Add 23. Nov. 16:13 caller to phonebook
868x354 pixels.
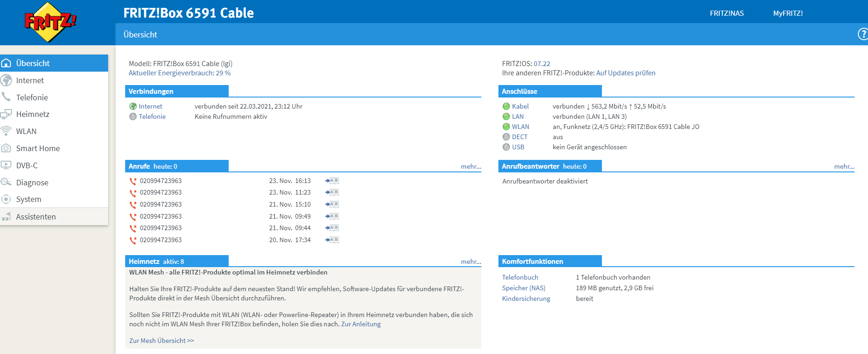pos(332,181)
